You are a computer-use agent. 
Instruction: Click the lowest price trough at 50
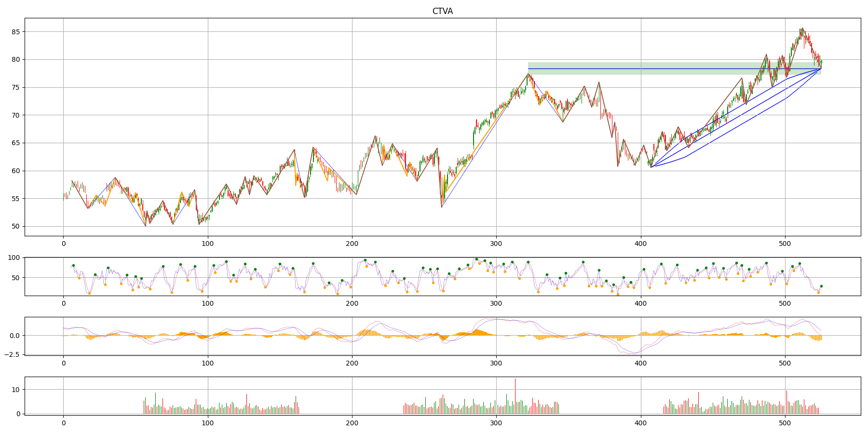[x=146, y=226]
